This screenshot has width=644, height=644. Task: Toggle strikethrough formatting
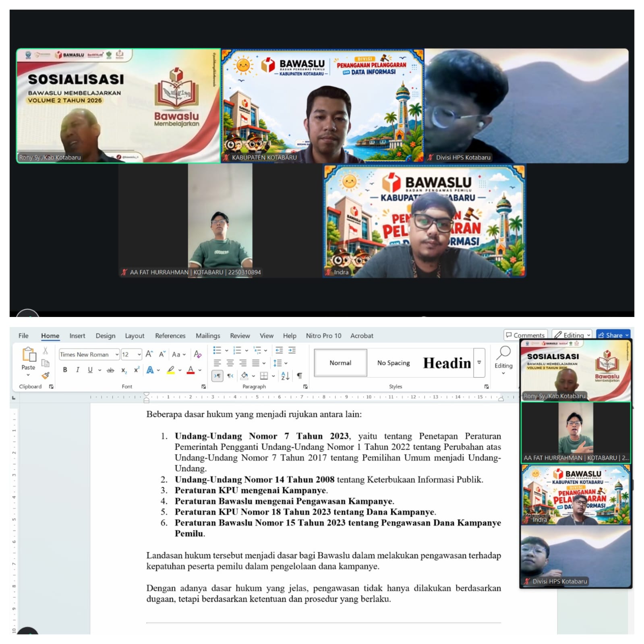(110, 370)
